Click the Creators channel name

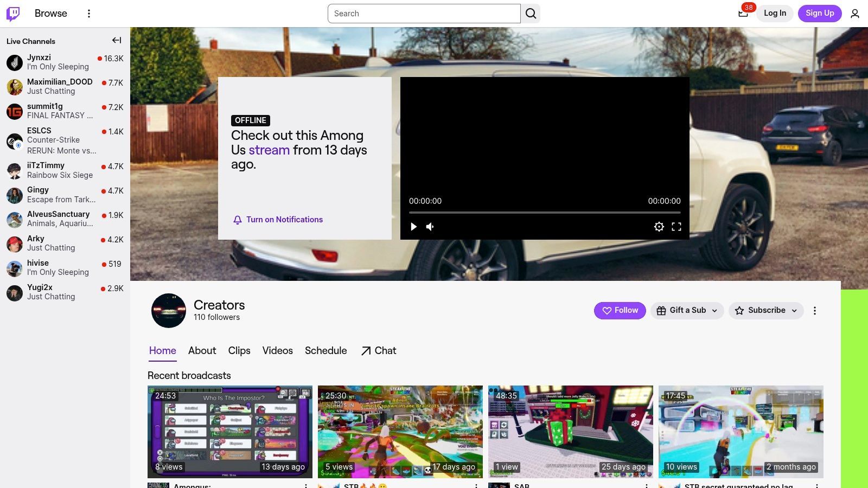coord(219,305)
